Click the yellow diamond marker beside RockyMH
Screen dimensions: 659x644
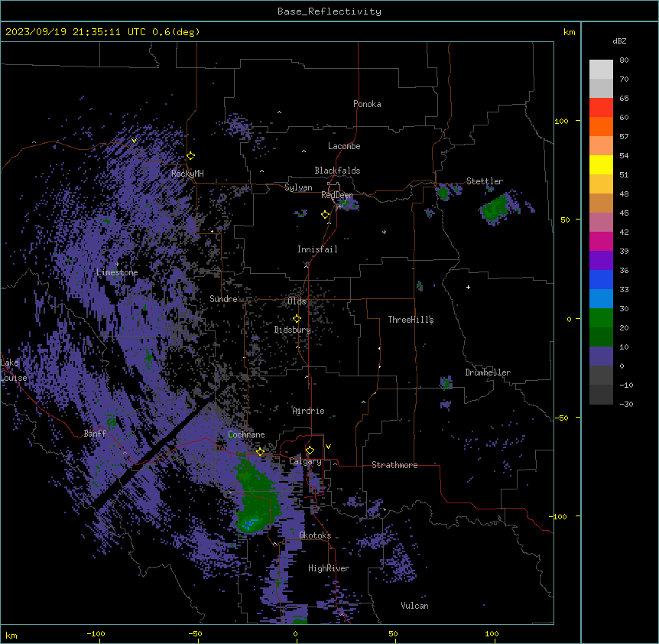(191, 156)
